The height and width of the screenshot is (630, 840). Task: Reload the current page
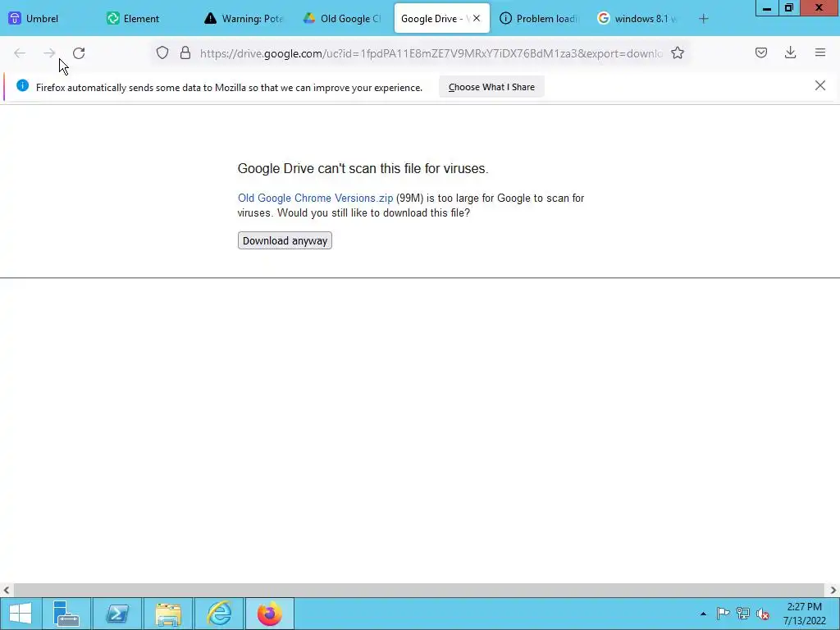79,53
